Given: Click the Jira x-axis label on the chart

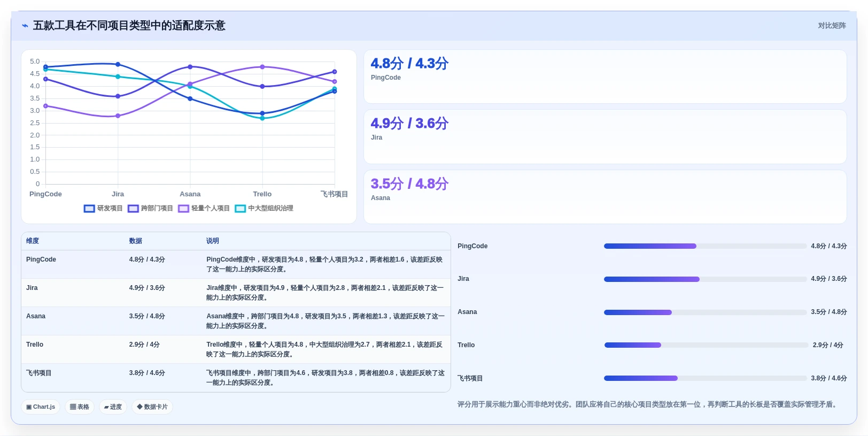Looking at the screenshot, I should 118,194.
